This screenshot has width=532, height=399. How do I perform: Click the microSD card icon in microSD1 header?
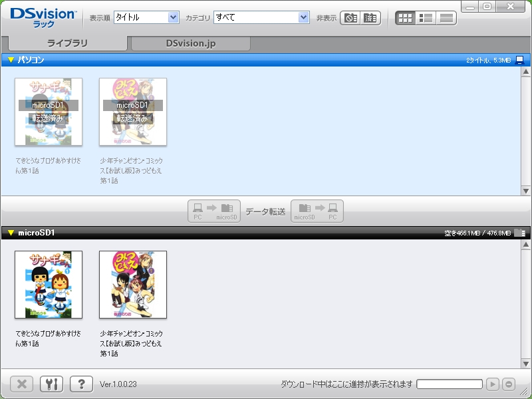click(x=519, y=233)
